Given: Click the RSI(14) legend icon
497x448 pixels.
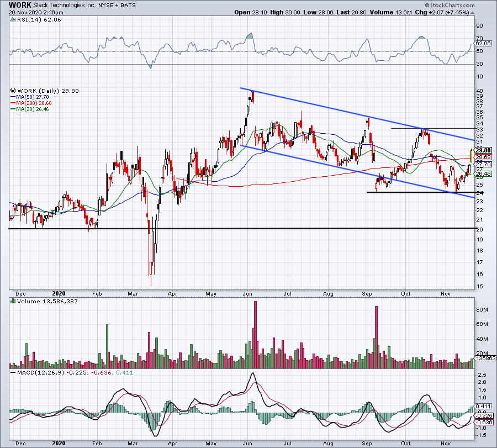Looking at the screenshot, I should (13, 20).
